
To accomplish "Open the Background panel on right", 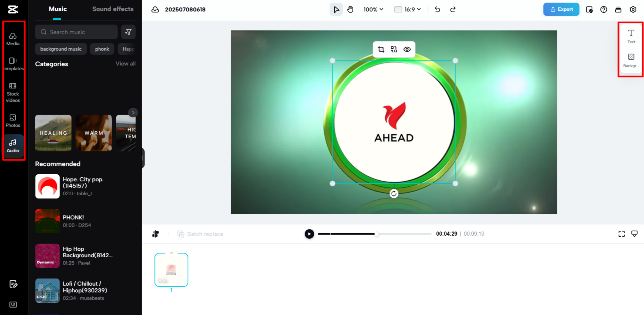I will click(x=631, y=60).
